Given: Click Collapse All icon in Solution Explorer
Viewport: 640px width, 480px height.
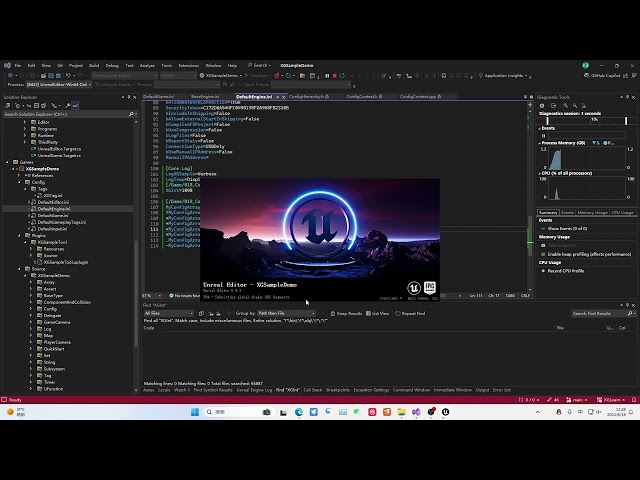Looking at the screenshot, I should click(36, 106).
